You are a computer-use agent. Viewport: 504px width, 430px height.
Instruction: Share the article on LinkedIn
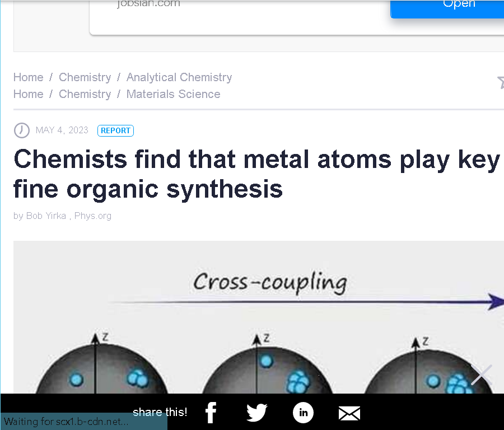coord(303,413)
